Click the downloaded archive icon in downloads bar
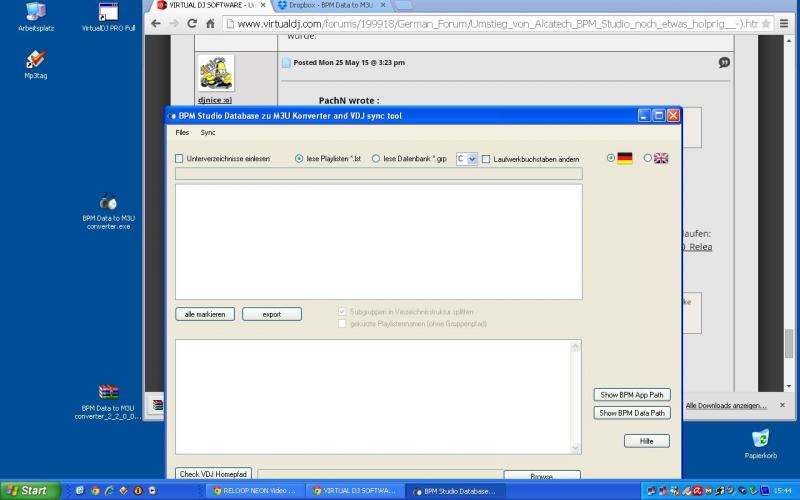This screenshot has height=500, width=800. [158, 405]
